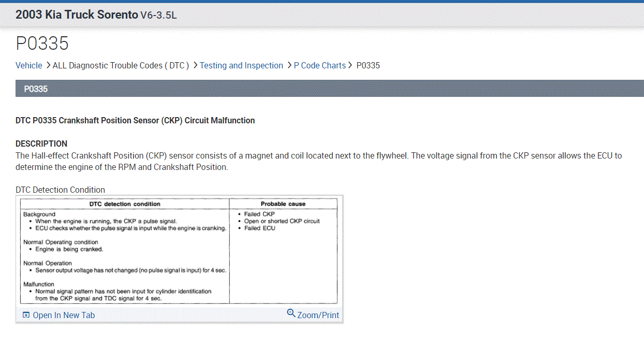This screenshot has width=644, height=342.
Task: Click the 2003 Kia Truck Sorento title
Action: tap(77, 15)
